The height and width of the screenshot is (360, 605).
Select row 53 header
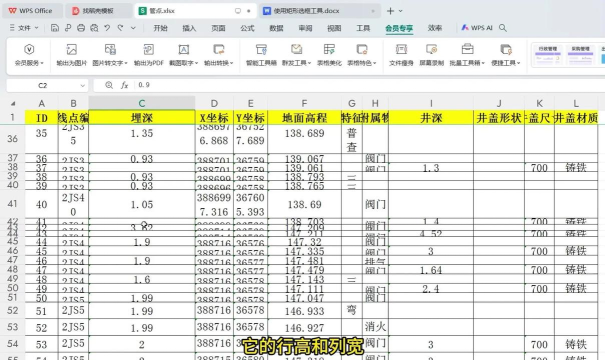click(x=12, y=327)
